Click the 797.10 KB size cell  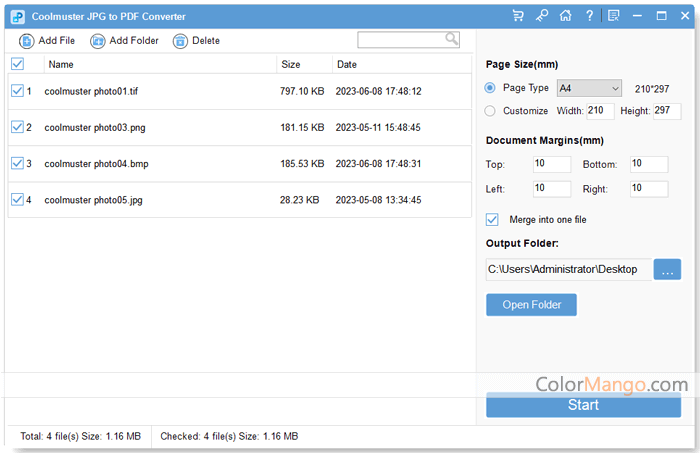pos(302,91)
